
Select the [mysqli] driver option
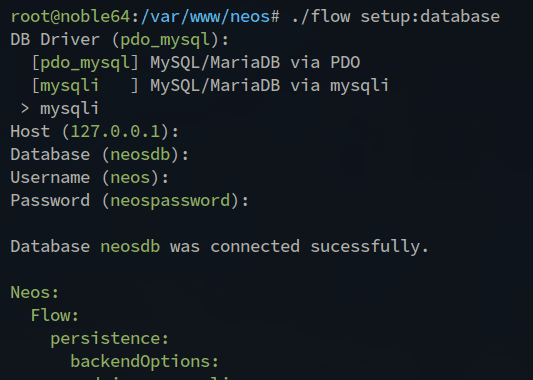[85, 86]
